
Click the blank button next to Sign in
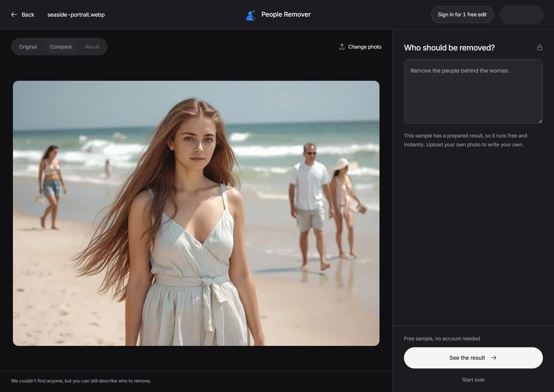pos(521,14)
